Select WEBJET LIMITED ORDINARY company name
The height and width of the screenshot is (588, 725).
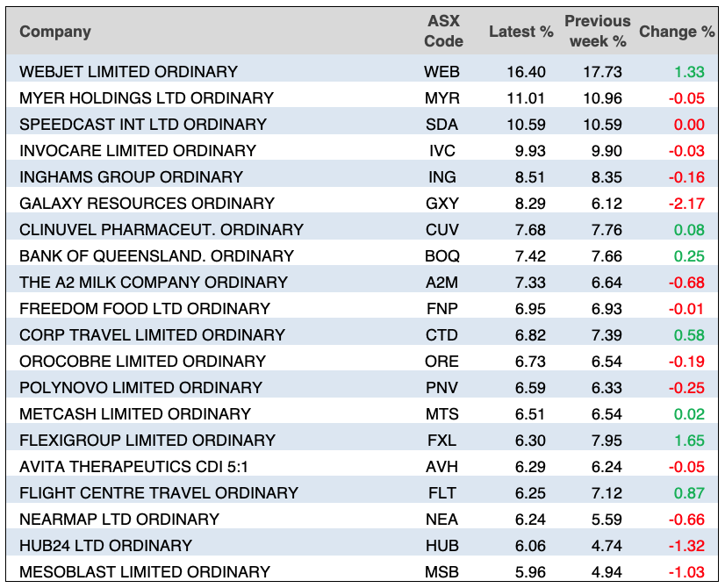click(128, 71)
